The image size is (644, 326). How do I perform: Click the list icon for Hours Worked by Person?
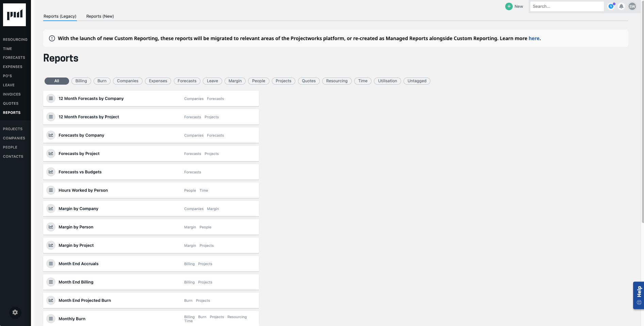point(51,190)
